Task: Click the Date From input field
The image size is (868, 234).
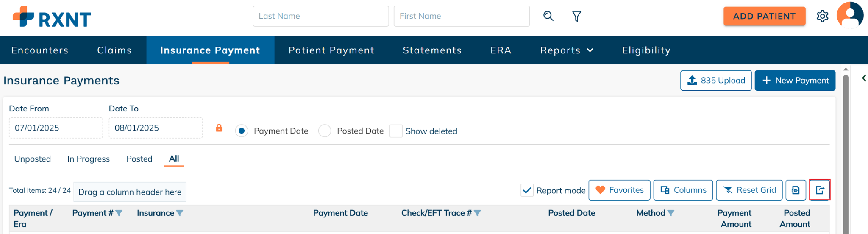Action: coord(56,128)
